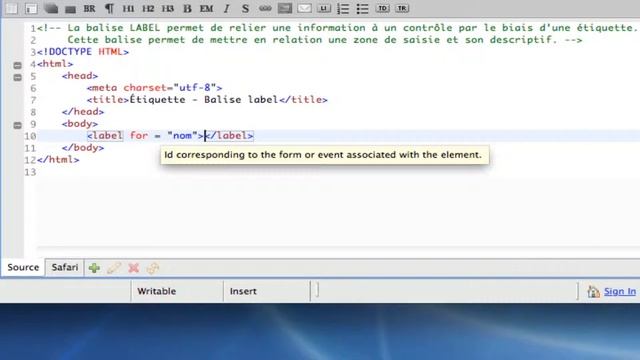Viewport: 640px width, 360px height.
Task: Apply the H3 heading button
Action: pos(168,9)
